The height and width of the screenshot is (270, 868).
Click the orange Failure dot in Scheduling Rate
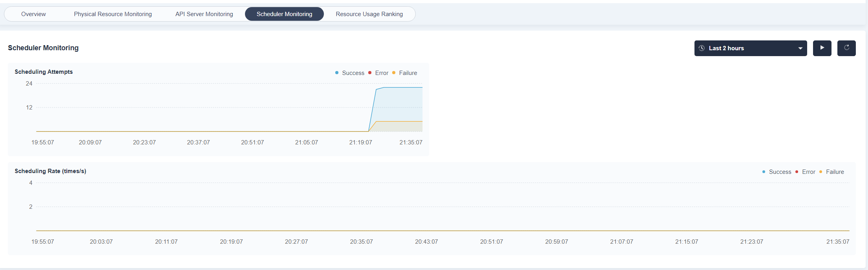820,171
